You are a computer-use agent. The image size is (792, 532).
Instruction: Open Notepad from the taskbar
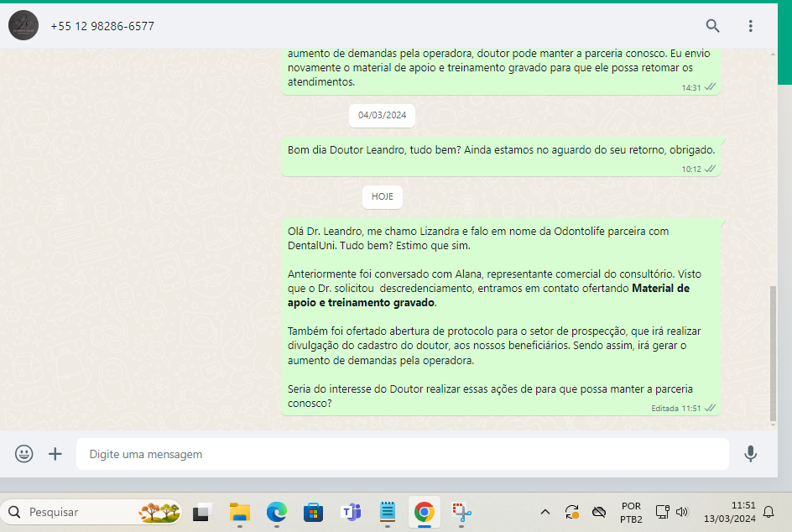pos(388,512)
